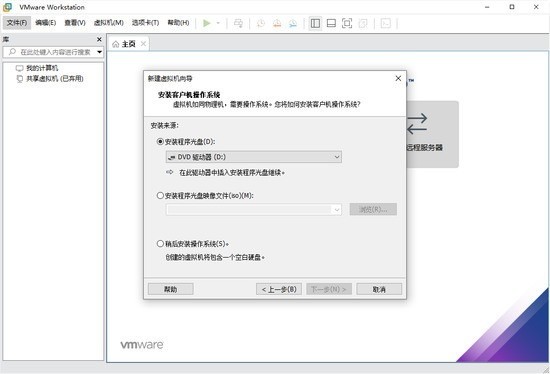Open the 文件(F) menu
The width and height of the screenshot is (550, 374).
click(17, 23)
